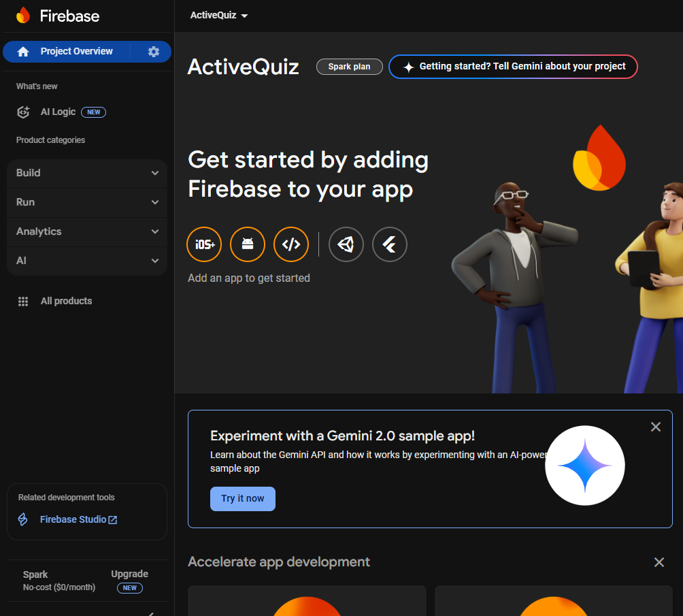
Task: Add a Flutter app
Action: point(390,244)
